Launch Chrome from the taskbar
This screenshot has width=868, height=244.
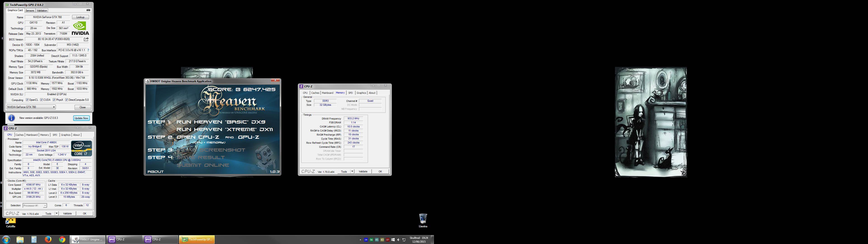point(62,240)
